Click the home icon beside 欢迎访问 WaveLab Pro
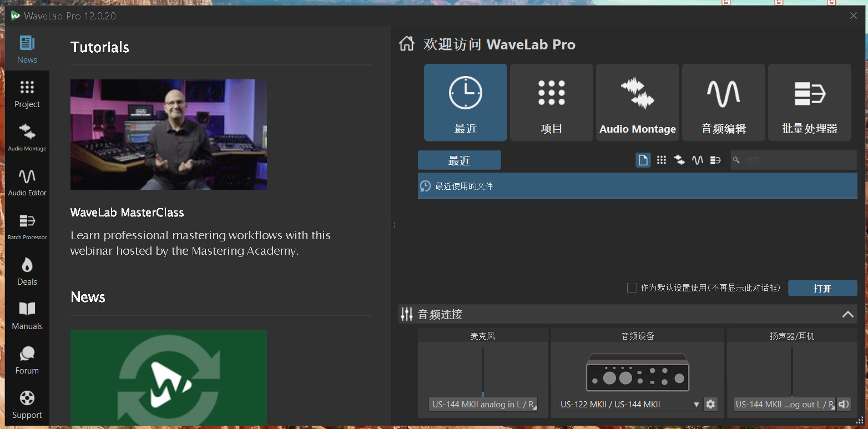 coord(407,44)
